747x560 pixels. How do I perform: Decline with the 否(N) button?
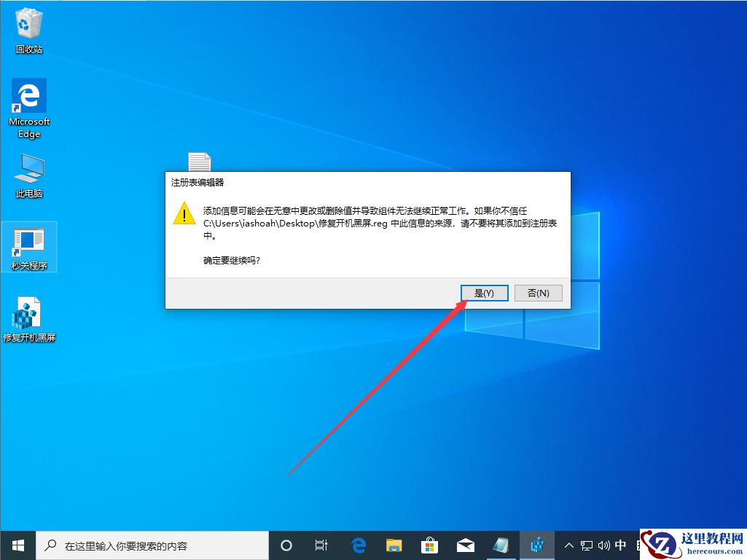538,293
